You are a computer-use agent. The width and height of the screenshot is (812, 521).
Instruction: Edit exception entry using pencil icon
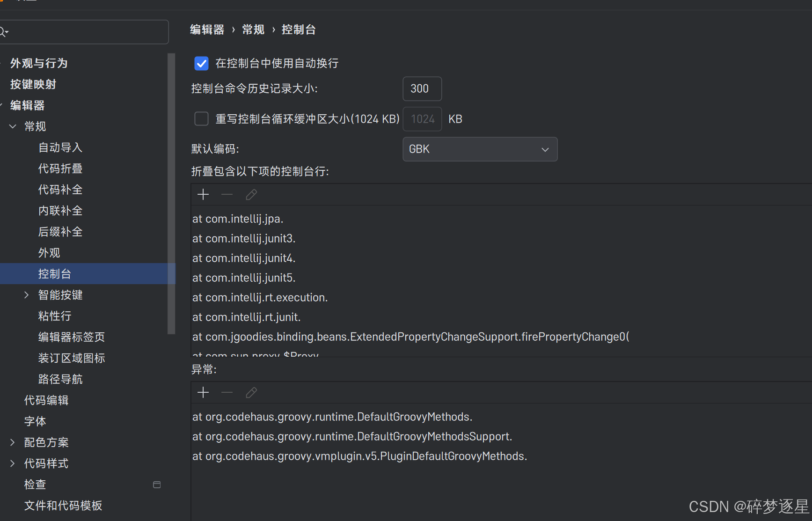[251, 392]
